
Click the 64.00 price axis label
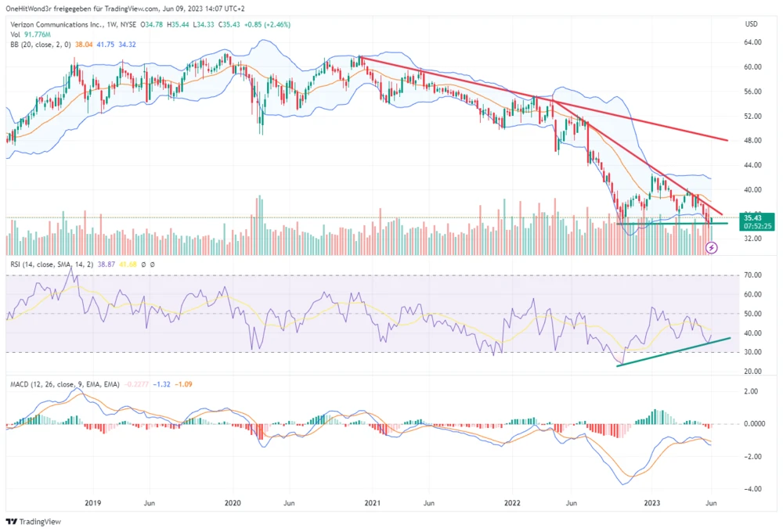click(752, 43)
